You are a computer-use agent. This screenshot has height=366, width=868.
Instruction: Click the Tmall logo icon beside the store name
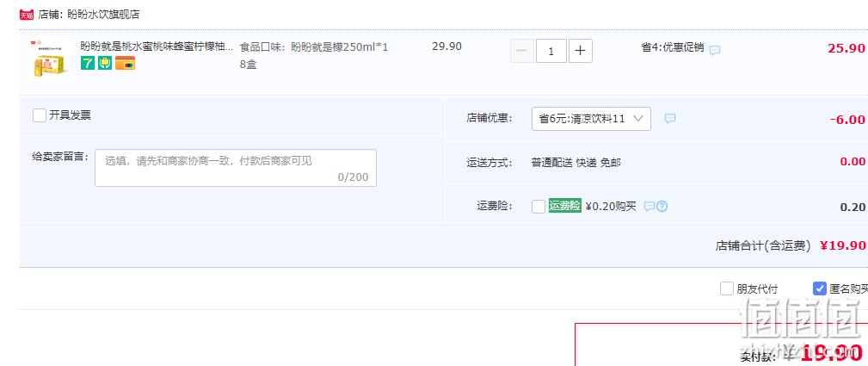[x=27, y=15]
